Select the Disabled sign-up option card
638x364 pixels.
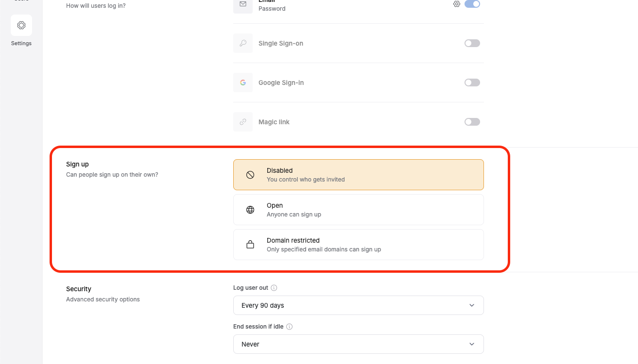point(358,174)
